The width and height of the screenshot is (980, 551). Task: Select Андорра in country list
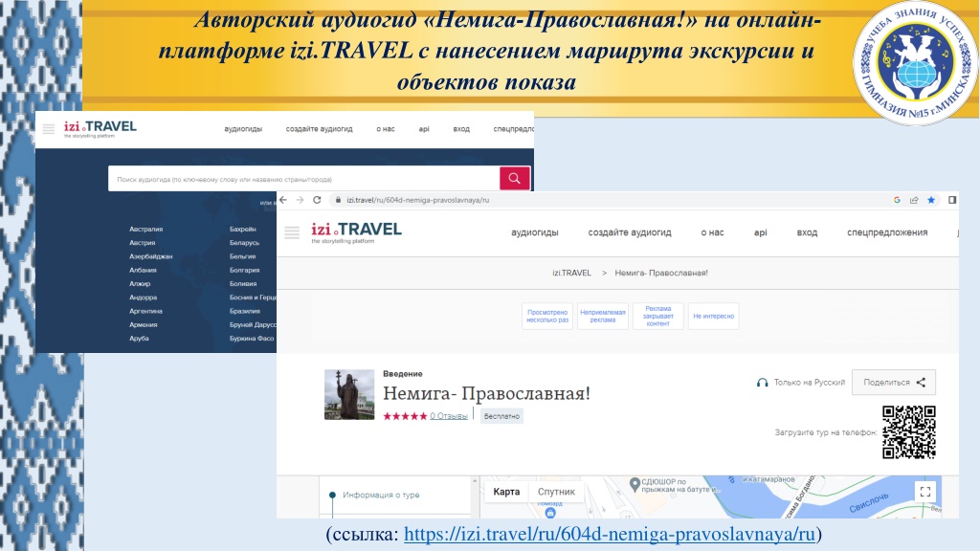144,298
